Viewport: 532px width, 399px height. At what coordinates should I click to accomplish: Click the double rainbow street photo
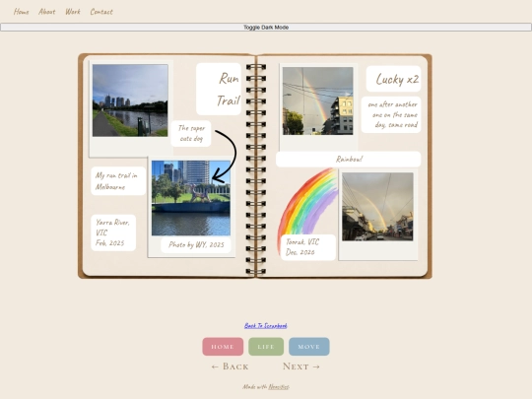(377, 207)
